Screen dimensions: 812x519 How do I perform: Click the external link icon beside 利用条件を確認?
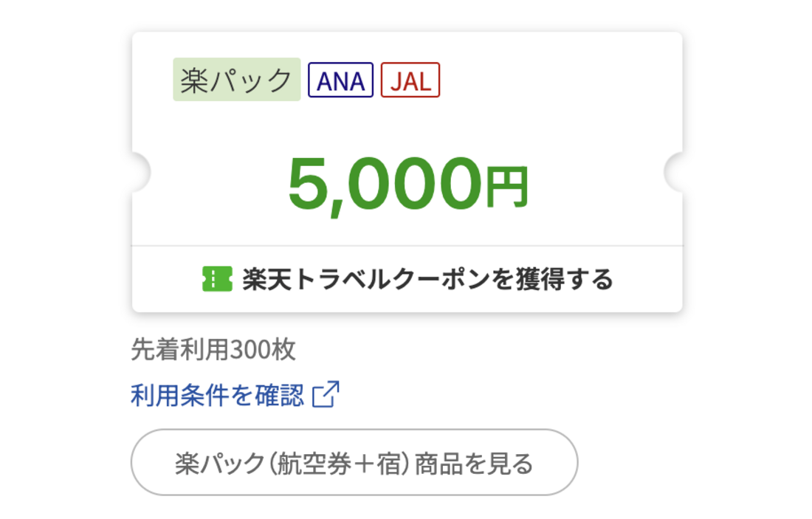point(326,395)
